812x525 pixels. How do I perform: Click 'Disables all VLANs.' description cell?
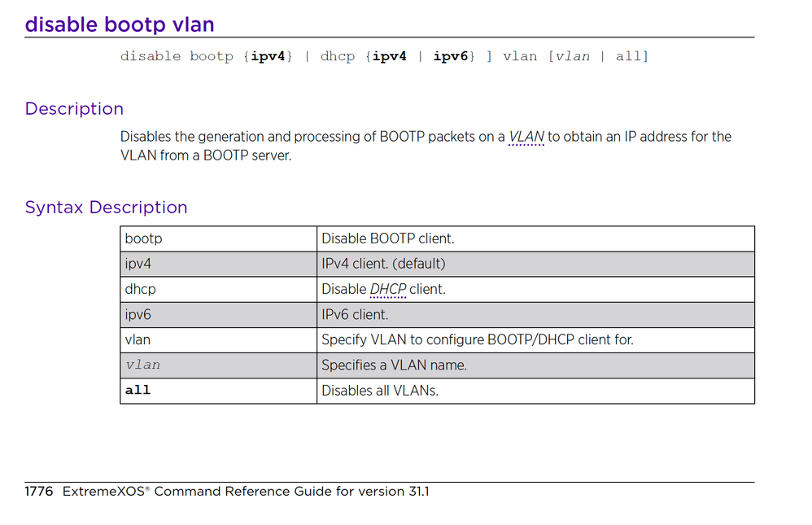[x=535, y=391]
